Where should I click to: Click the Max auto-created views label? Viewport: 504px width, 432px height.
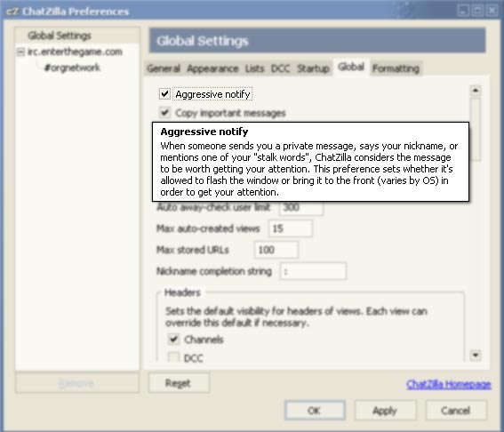tap(208, 228)
